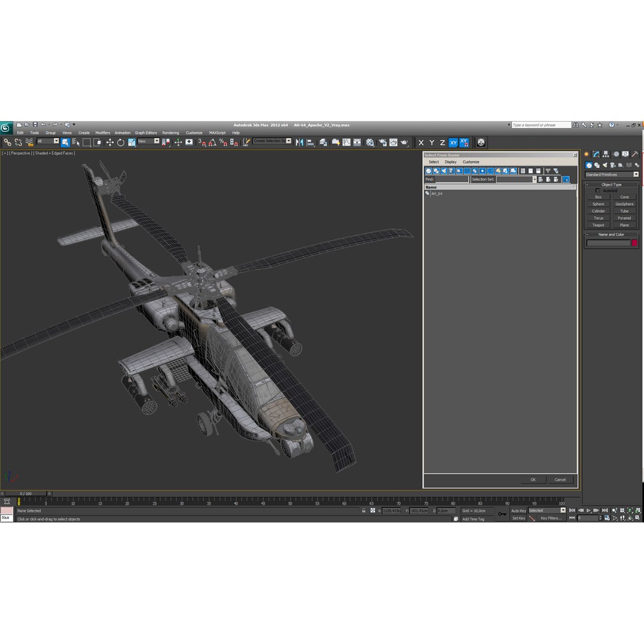Toggle Angle Snap
This screenshot has height=644, width=644.
tap(212, 143)
